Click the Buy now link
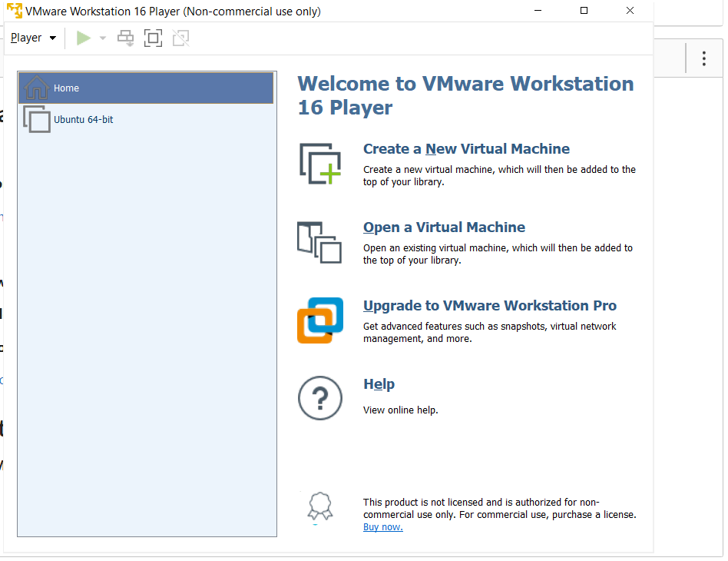This screenshot has height=561, width=728. point(383,527)
